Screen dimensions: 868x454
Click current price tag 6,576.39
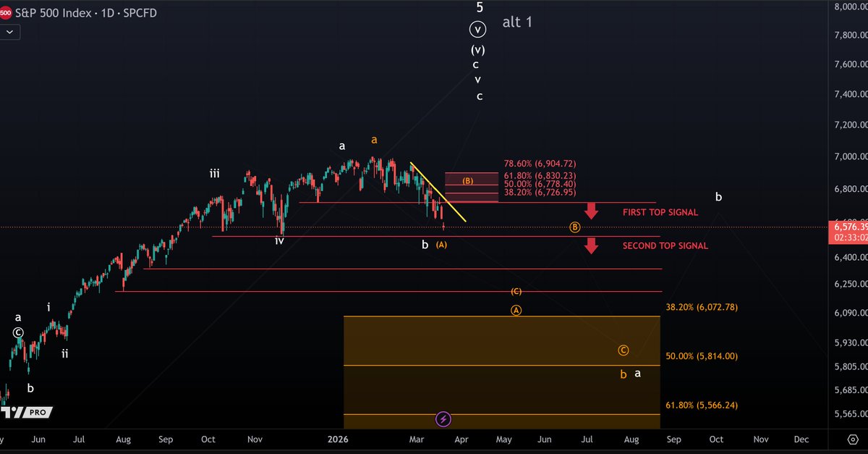coord(851,227)
